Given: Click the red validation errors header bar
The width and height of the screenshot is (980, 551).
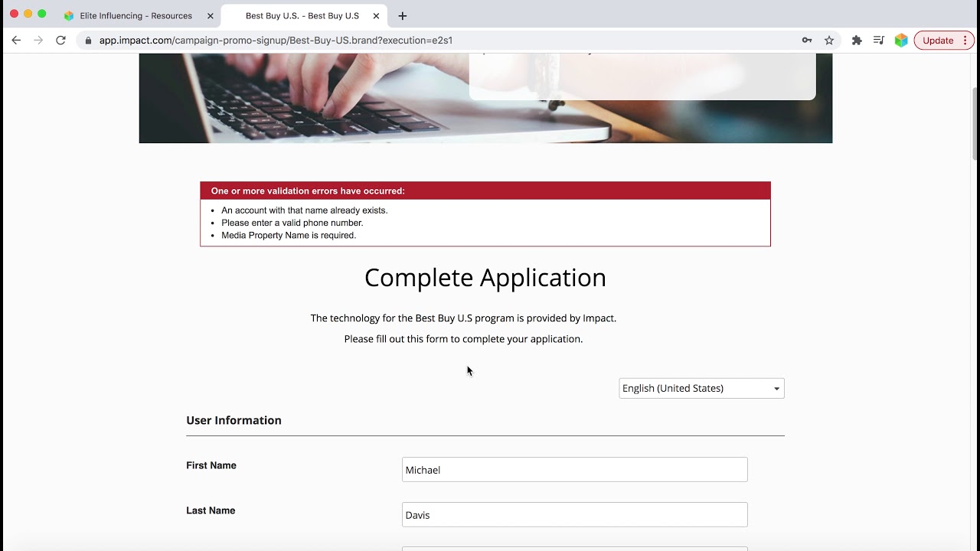Looking at the screenshot, I should point(485,191).
